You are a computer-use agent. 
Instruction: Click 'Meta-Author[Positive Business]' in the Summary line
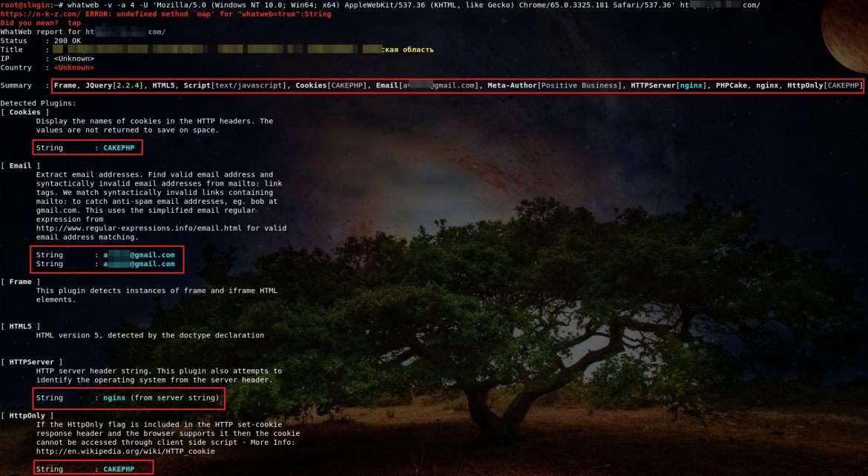click(554, 85)
